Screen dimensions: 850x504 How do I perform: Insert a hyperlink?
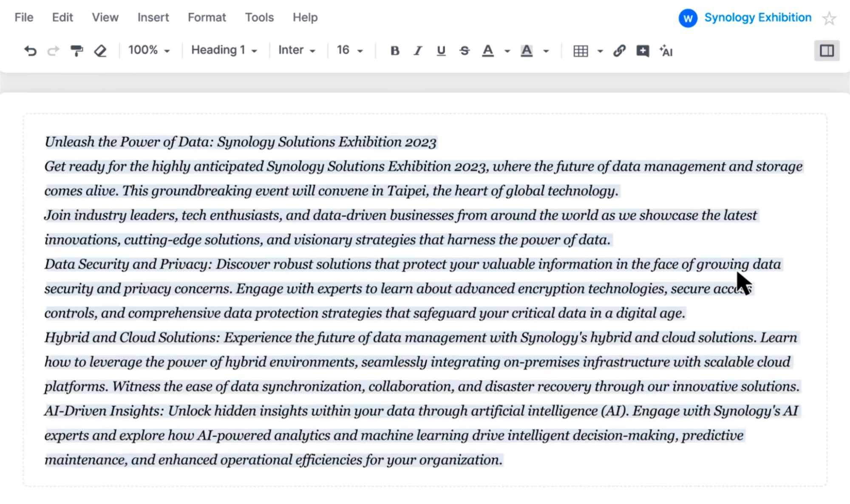tap(619, 51)
